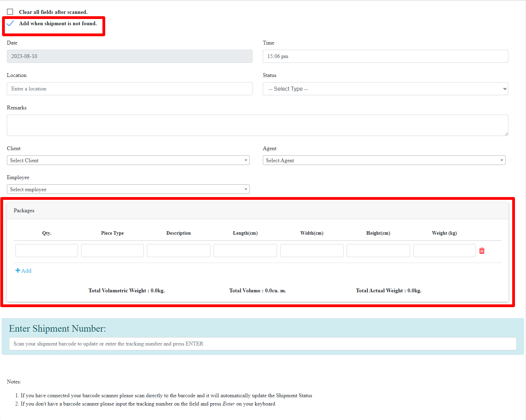Click the Height(cm) input box

pos(378,251)
